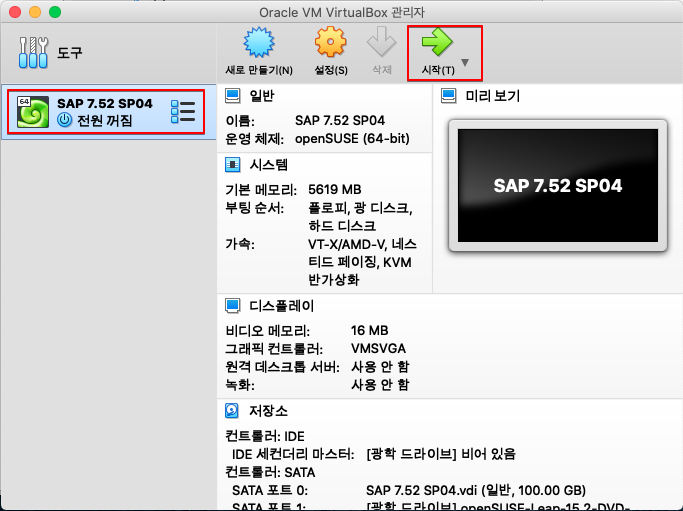The height and width of the screenshot is (511, 683).
Task: Click the 전원 꺼짐 status text
Action: [x=105, y=120]
